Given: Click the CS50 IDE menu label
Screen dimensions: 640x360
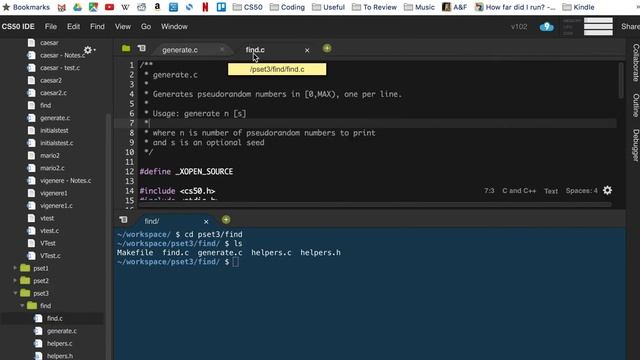Looking at the screenshot, I should click(x=18, y=27).
